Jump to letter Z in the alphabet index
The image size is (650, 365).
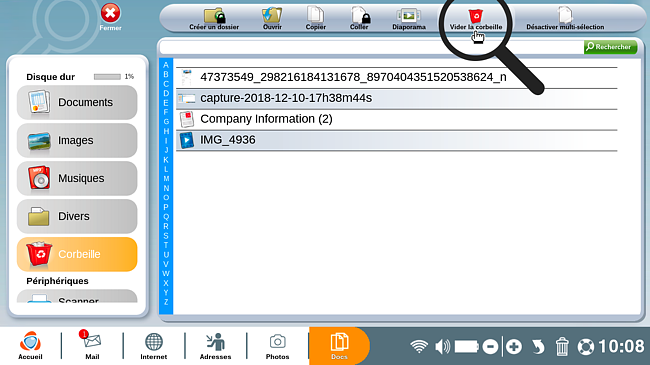click(x=166, y=302)
